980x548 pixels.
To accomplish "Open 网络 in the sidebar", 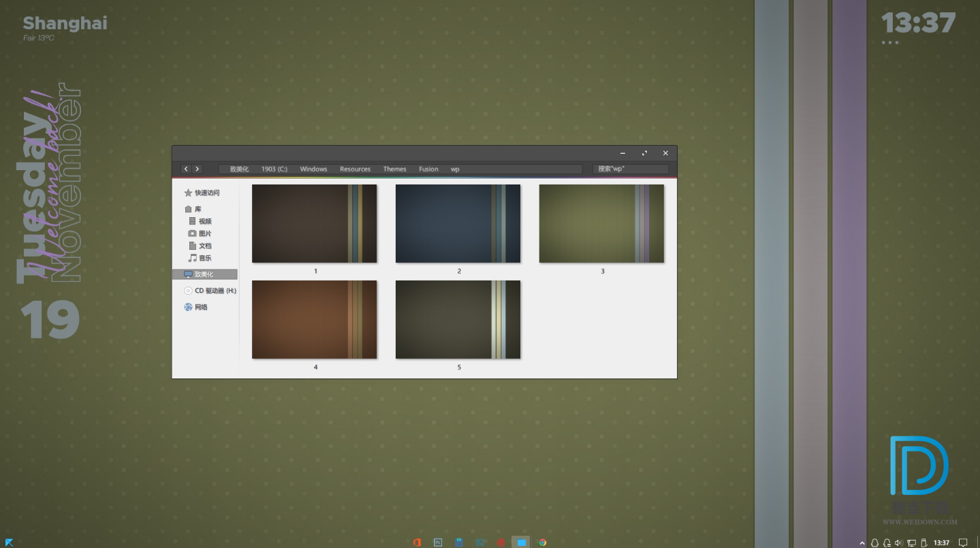I will (x=196, y=307).
